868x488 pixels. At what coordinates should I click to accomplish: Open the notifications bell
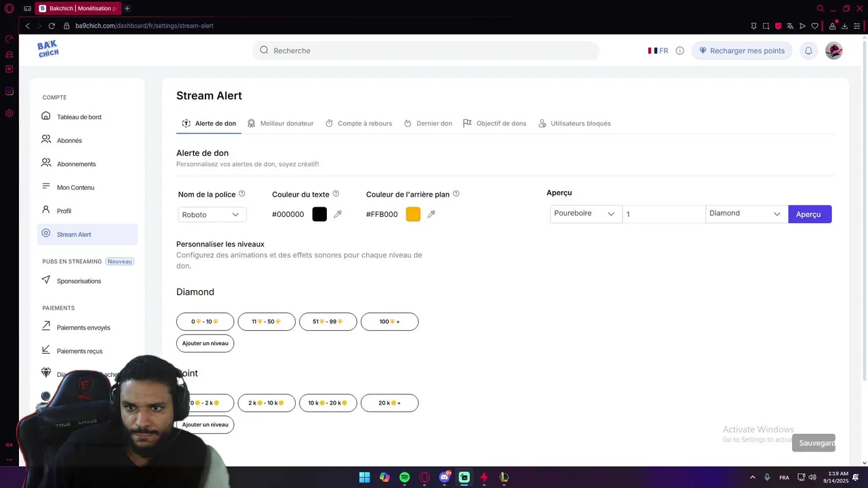point(808,51)
